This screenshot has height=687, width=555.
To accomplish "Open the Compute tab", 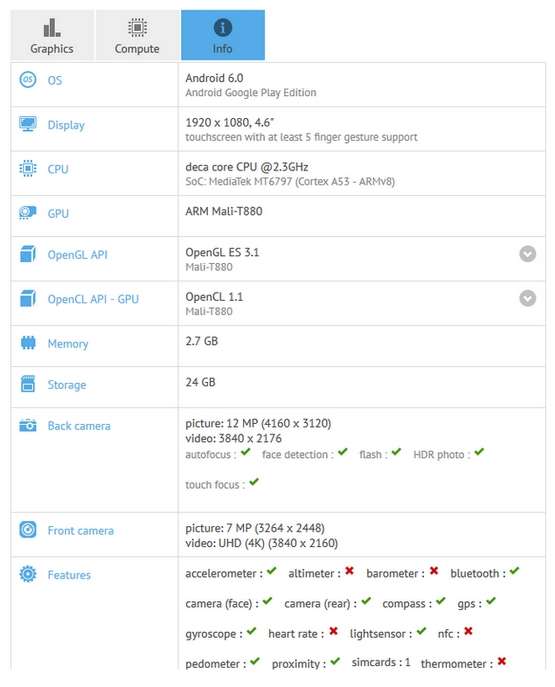I will 137,35.
